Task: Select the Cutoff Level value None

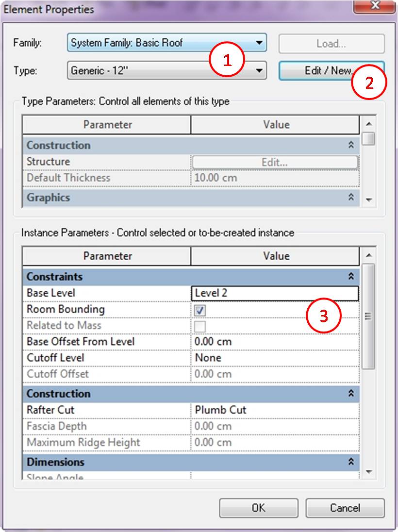Action: click(x=275, y=358)
